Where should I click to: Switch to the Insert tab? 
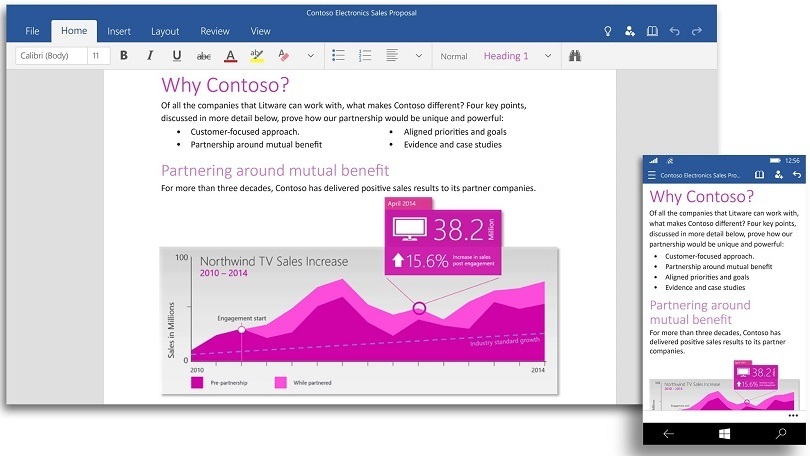[117, 31]
